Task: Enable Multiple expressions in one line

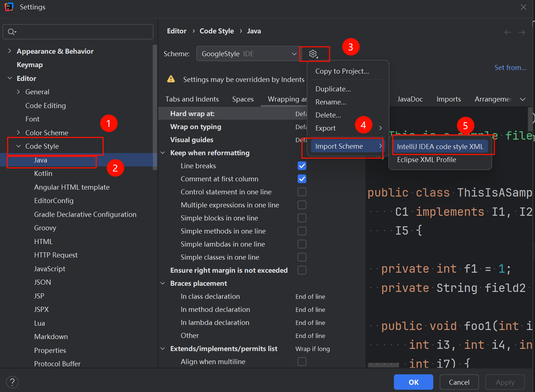Action: click(x=302, y=205)
